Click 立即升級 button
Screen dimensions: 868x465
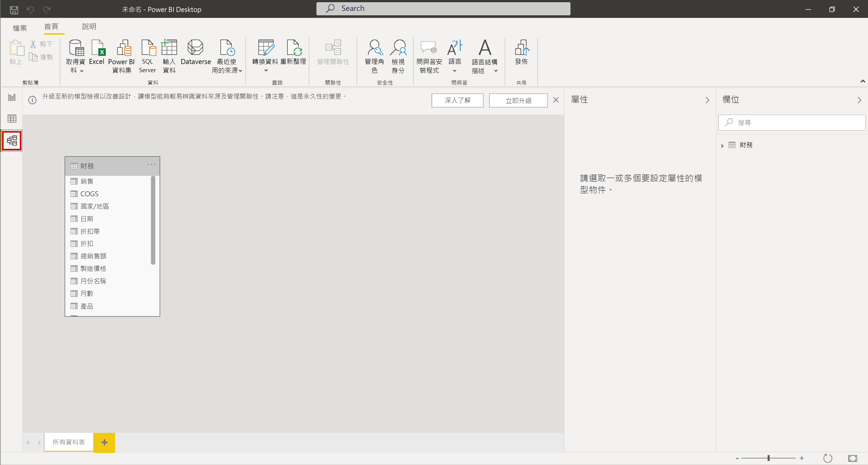518,100
